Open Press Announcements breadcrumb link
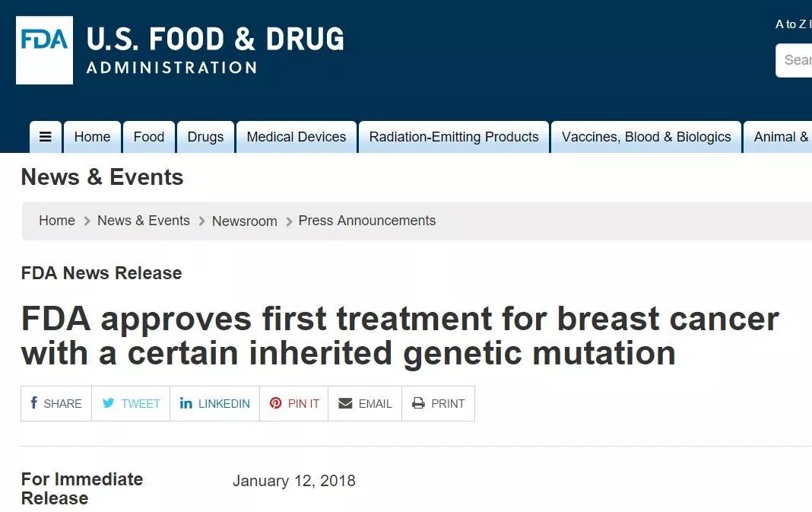 click(x=366, y=221)
